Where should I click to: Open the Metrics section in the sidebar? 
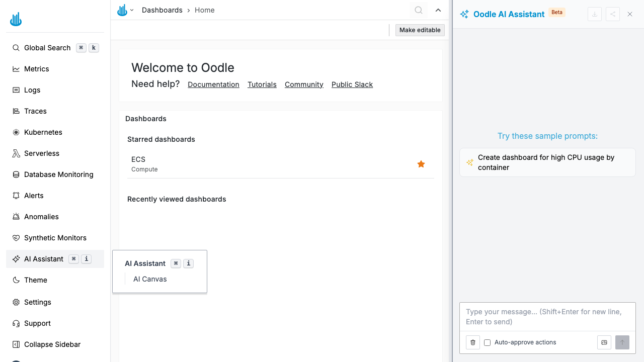click(36, 69)
